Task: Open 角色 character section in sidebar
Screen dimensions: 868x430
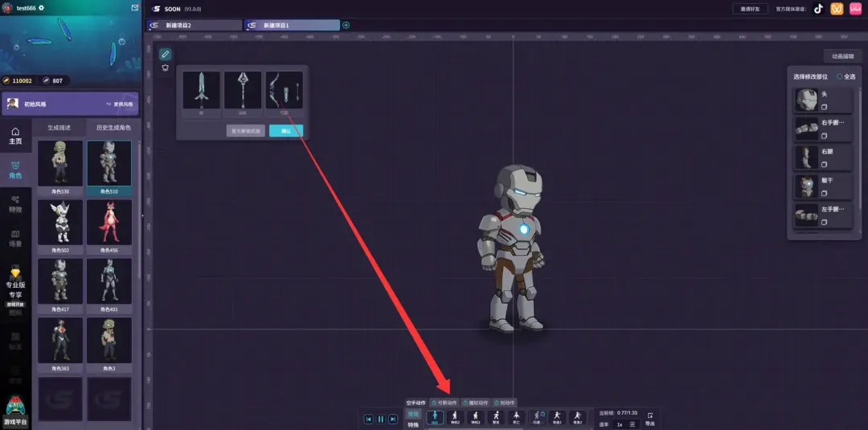Action: (x=15, y=170)
